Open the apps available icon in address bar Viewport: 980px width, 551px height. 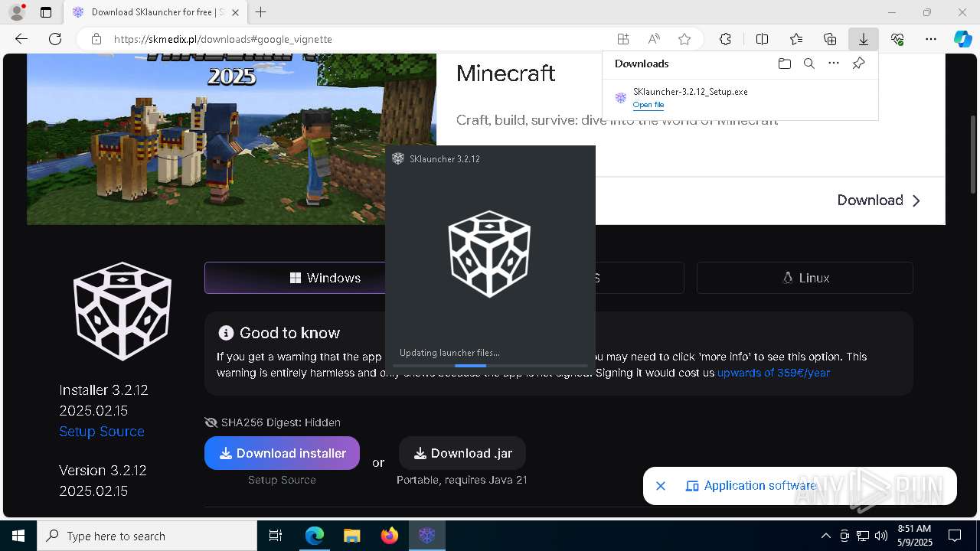(x=623, y=39)
